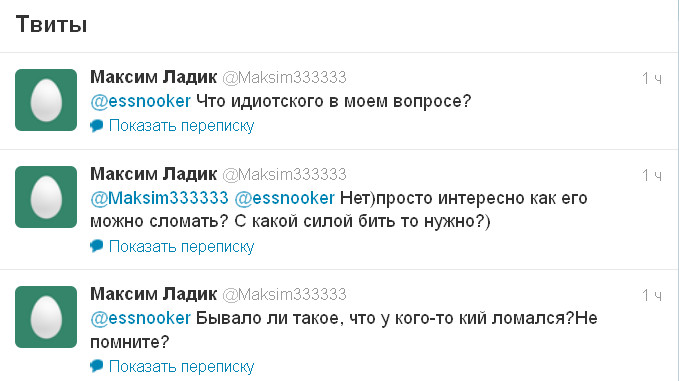
Task: Open @essnooker mention in third tweet
Action: [x=140, y=318]
